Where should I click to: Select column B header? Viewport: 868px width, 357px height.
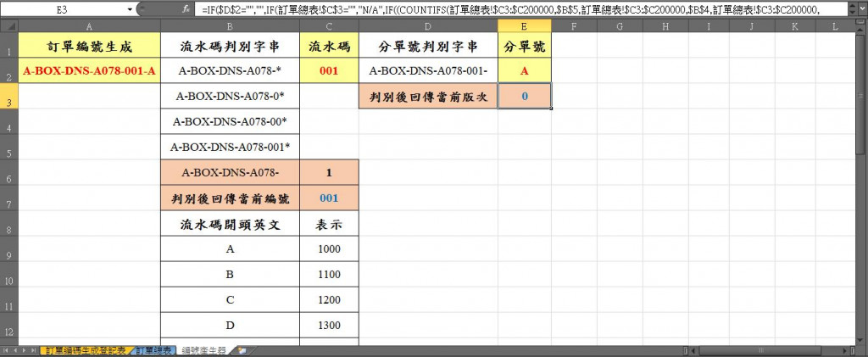230,26
